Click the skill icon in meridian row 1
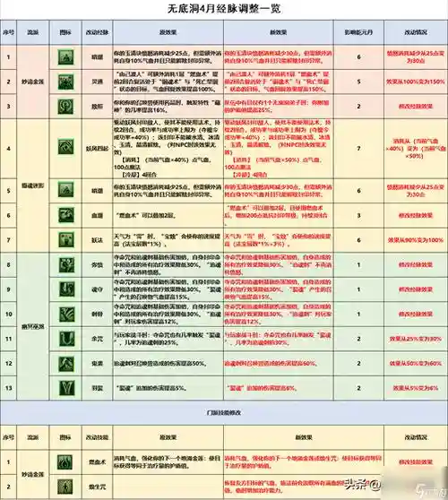Viewport: 448px width, 500px height. 65,57
